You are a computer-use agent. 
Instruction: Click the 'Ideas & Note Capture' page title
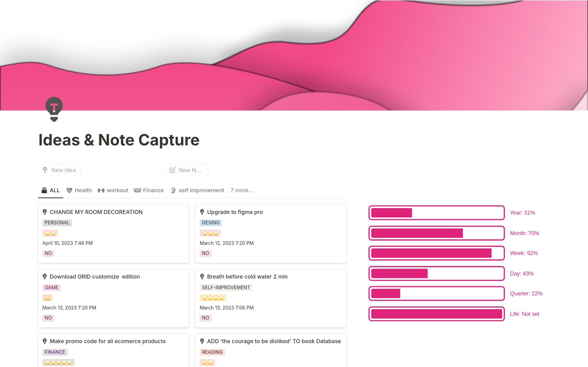click(x=119, y=140)
